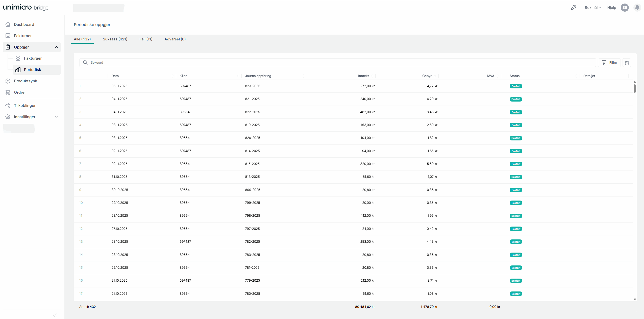Collapse sidebar with double chevron icon
Viewport: 644px width, 319px height.
[x=55, y=315]
